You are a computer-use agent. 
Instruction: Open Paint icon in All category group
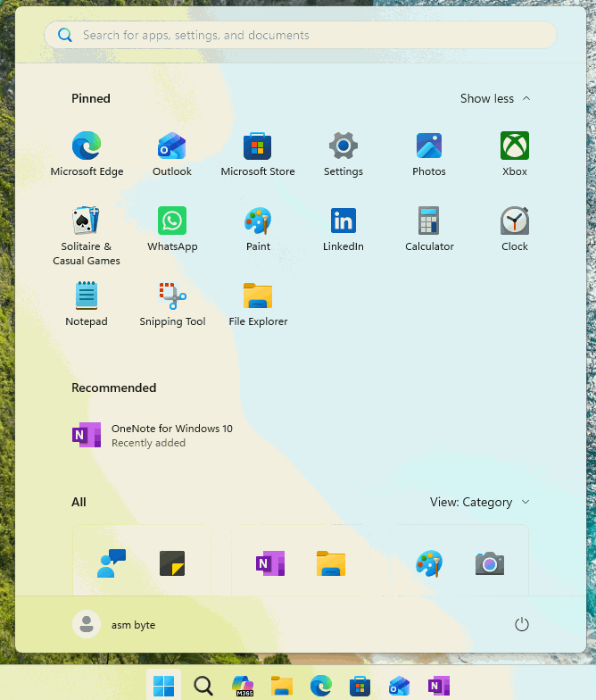tap(429, 563)
